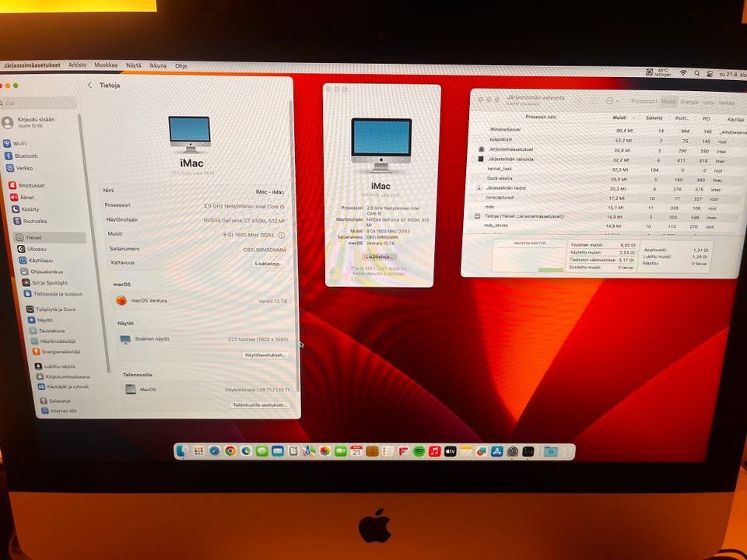Open Google Chrome in the Dock
The height and width of the screenshot is (560, 747).
point(230,450)
